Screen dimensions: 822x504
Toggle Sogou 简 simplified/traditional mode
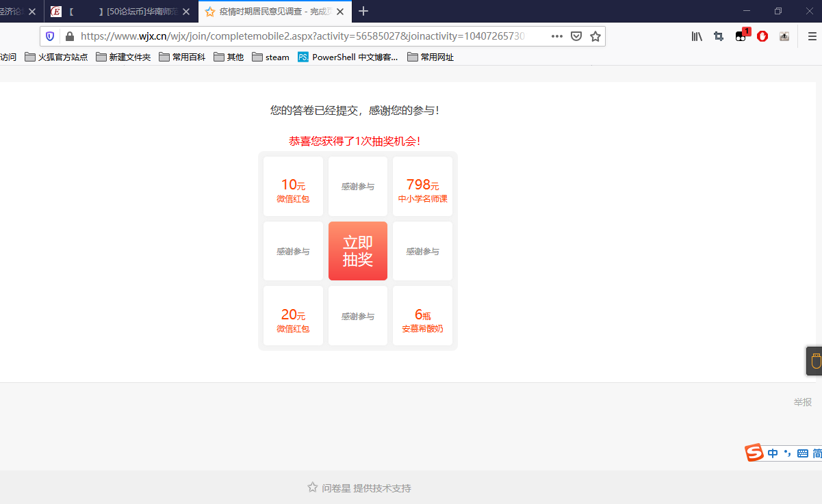[817, 453]
